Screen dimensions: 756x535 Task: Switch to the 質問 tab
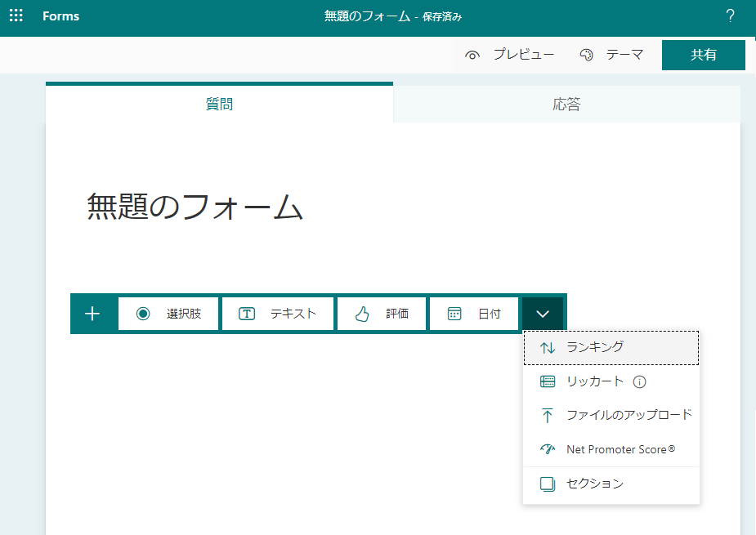point(219,104)
